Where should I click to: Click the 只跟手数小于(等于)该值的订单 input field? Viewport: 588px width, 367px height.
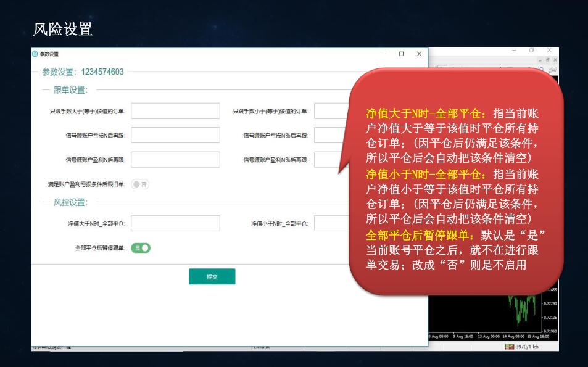332,111
